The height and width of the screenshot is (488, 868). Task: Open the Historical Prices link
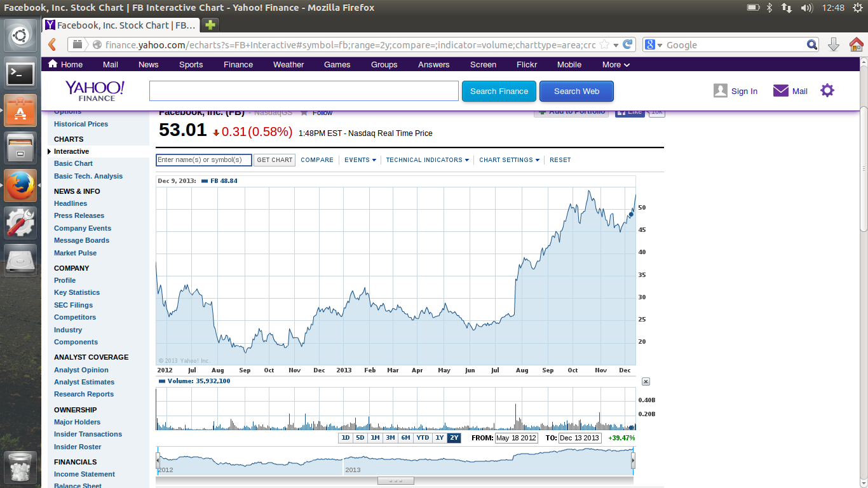[81, 124]
